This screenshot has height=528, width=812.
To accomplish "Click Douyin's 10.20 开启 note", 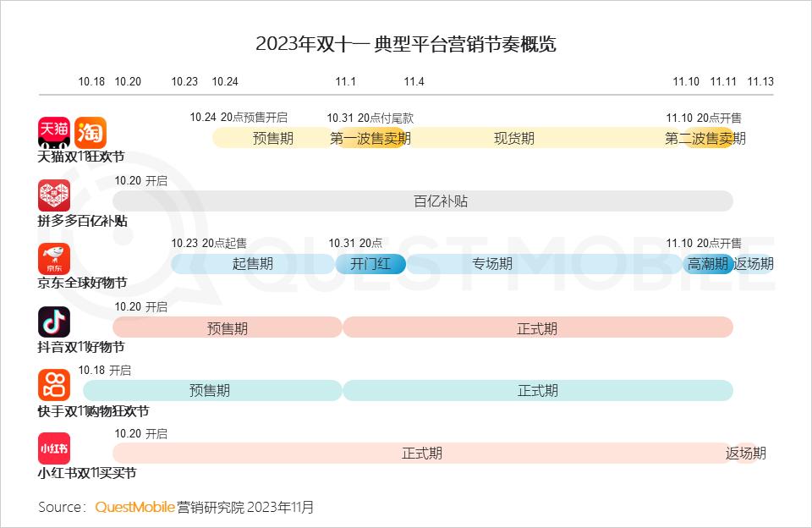I will pos(141,307).
